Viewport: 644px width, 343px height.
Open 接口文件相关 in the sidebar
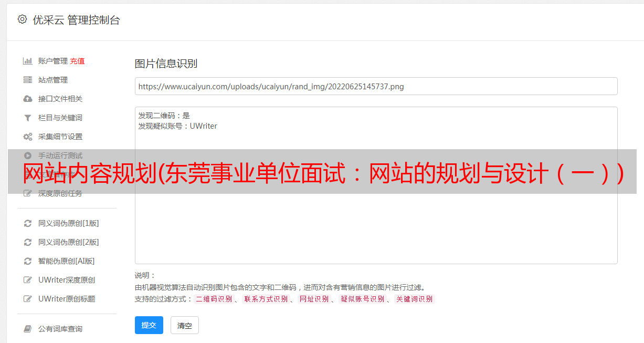pyautogui.click(x=60, y=99)
